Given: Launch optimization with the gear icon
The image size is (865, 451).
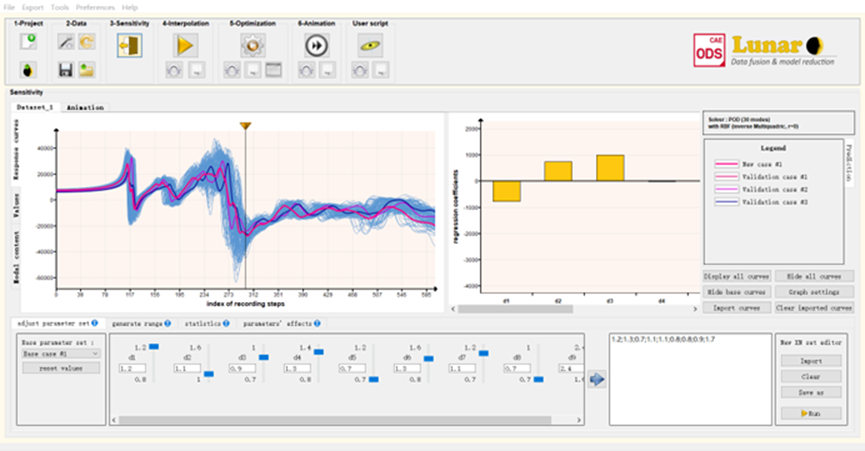Looking at the screenshot, I should [x=253, y=45].
